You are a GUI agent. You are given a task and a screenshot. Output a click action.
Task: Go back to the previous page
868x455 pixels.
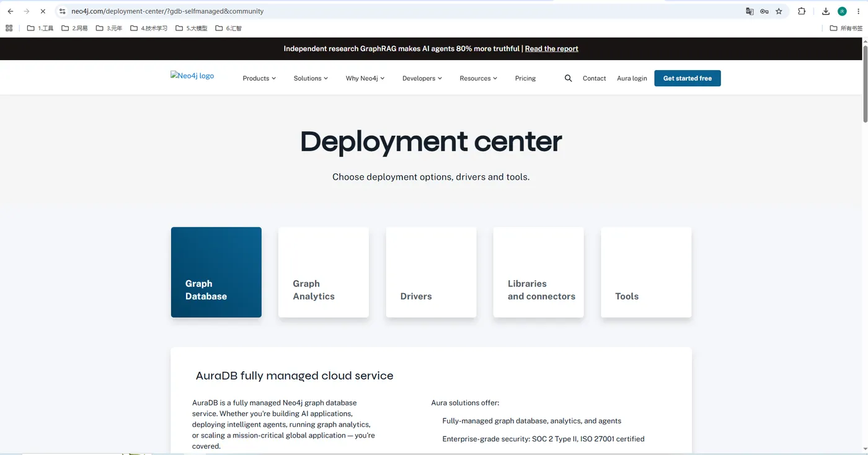click(x=11, y=11)
